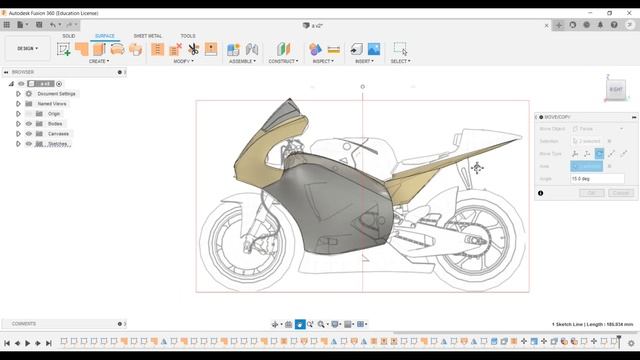This screenshot has height=360, width=640.
Task: Click the RIGHT face of ViewCube
Action: click(x=616, y=89)
